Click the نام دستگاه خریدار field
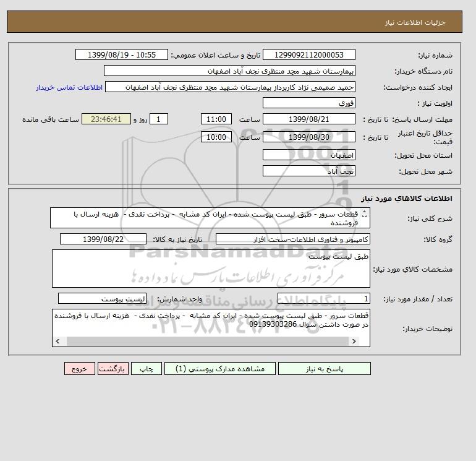Viewport: 476px width, 461px height. pos(229,71)
